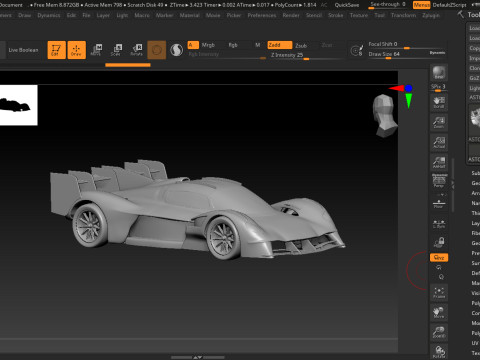The image size is (480, 360).
Task: Toggle Live Boolean mode
Action: (23, 50)
